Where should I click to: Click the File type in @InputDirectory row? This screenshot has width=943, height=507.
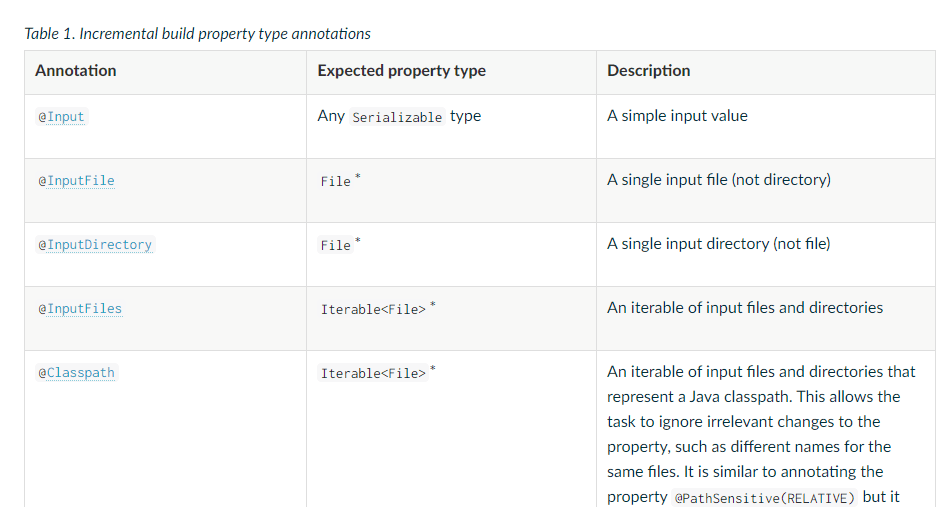point(335,245)
